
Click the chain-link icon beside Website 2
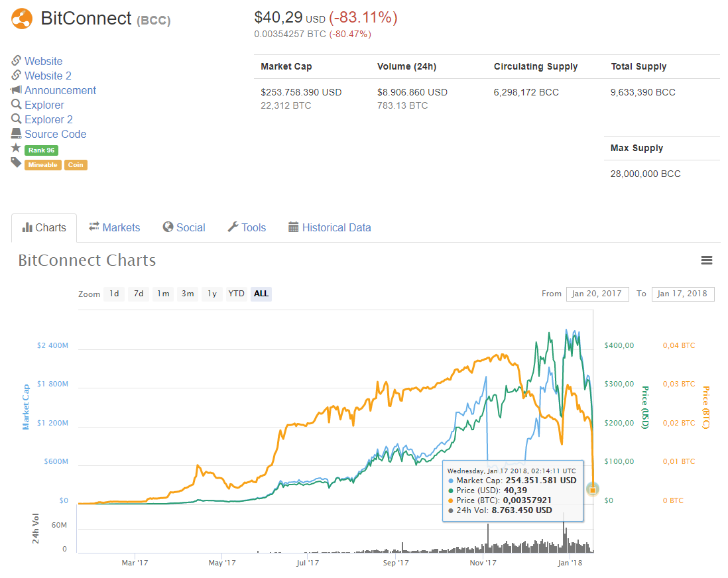point(17,75)
